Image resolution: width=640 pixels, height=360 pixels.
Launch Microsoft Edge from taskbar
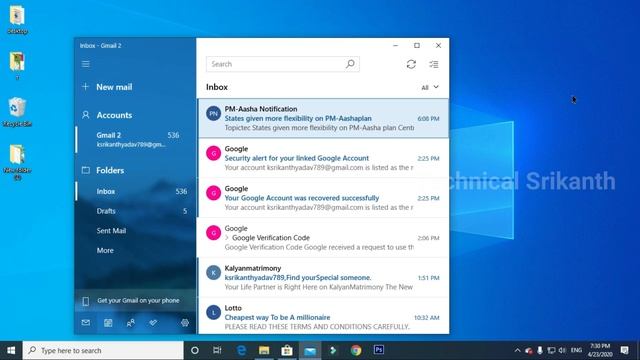pyautogui.click(x=241, y=350)
